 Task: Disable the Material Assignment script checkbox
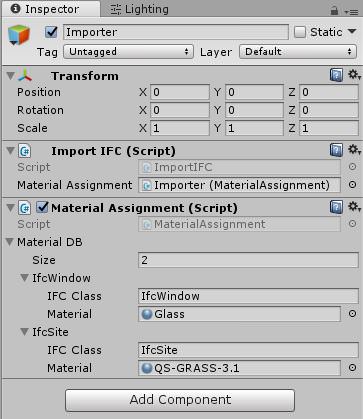click(42, 207)
